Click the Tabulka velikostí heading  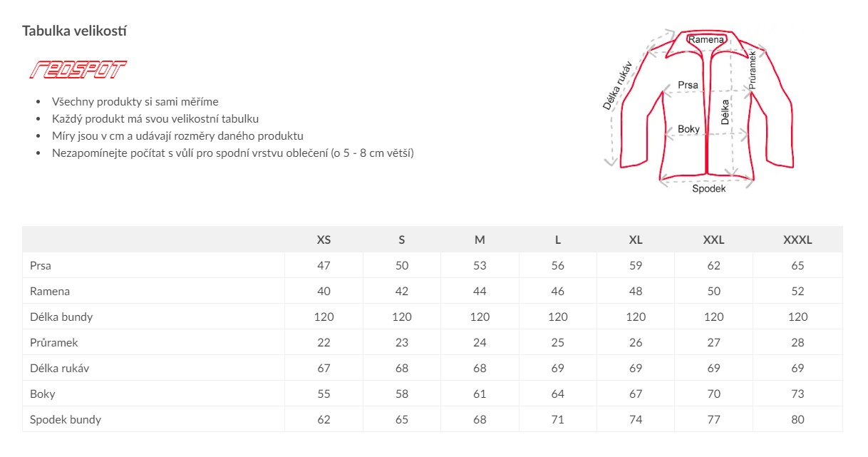coord(75,31)
